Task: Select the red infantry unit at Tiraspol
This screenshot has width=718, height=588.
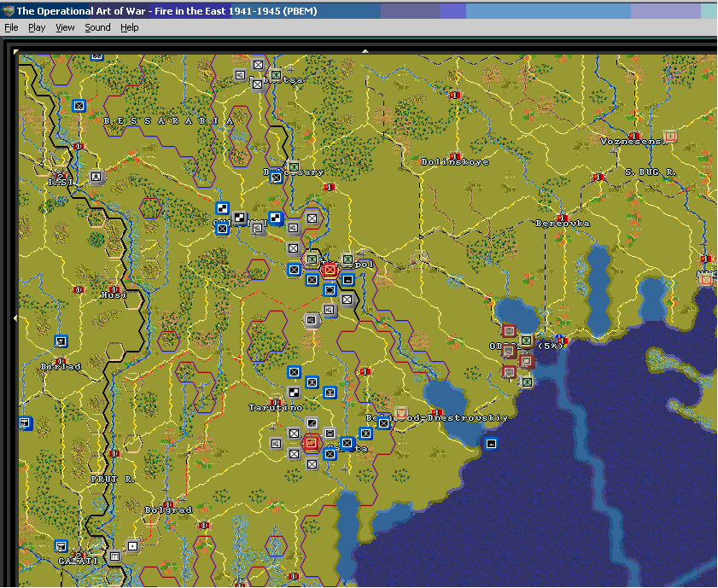Action: pyautogui.click(x=330, y=271)
